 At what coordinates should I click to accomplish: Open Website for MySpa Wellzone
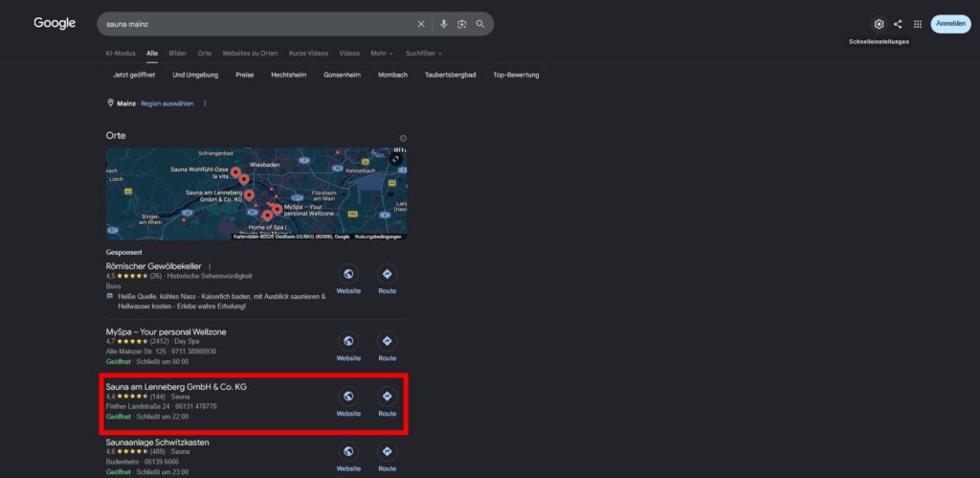pyautogui.click(x=348, y=347)
